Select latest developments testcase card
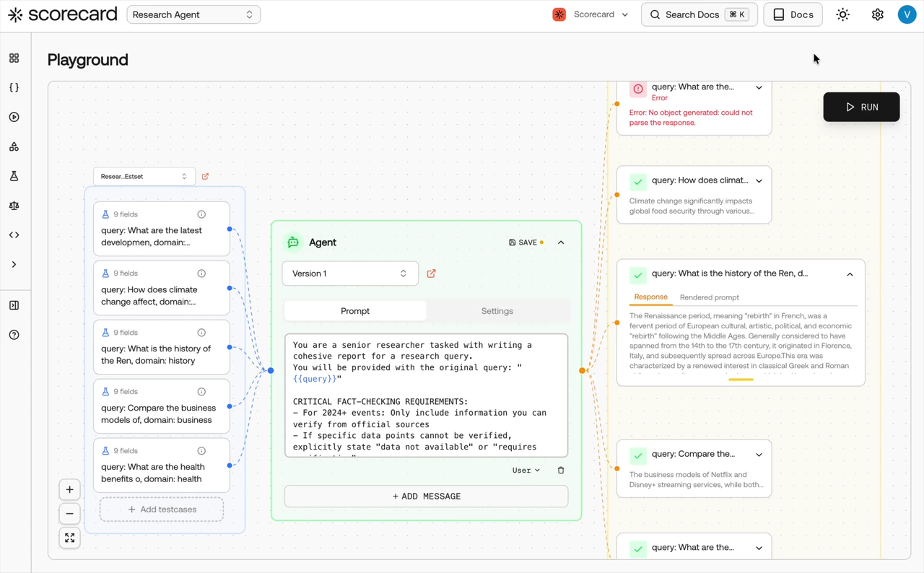This screenshot has height=573, width=924. [x=162, y=229]
